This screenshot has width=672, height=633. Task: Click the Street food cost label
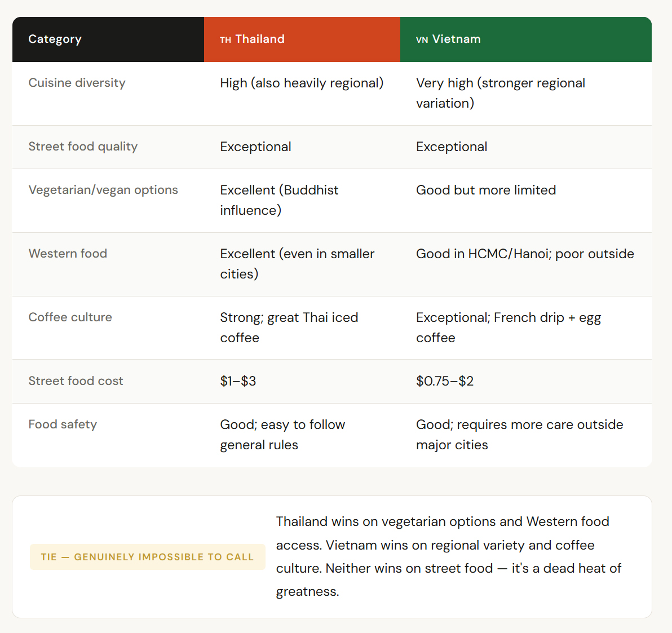tap(76, 381)
